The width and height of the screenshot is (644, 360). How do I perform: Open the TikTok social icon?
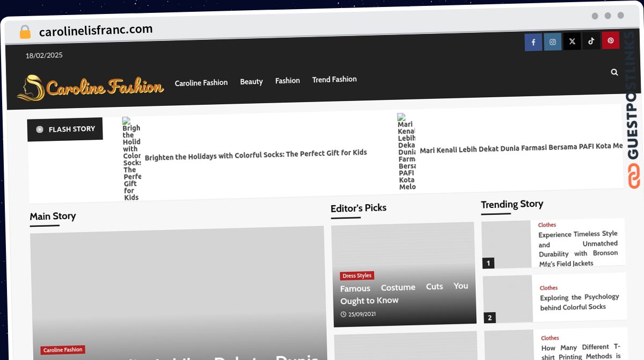click(591, 41)
